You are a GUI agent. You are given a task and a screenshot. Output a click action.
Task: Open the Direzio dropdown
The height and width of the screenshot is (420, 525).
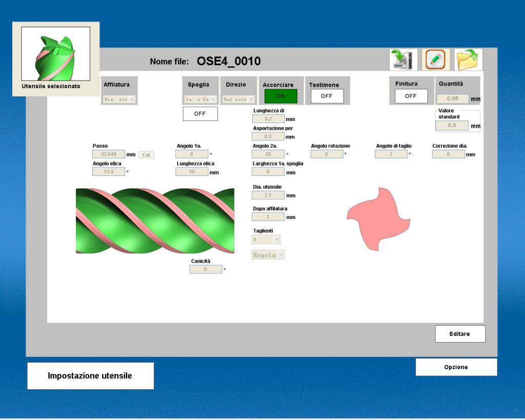coord(238,99)
